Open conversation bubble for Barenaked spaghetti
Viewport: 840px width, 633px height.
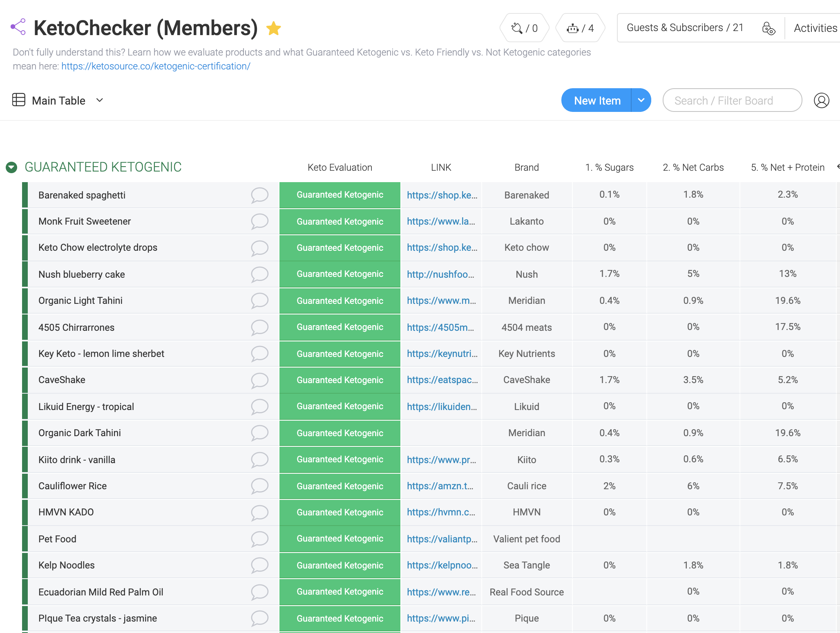259,195
